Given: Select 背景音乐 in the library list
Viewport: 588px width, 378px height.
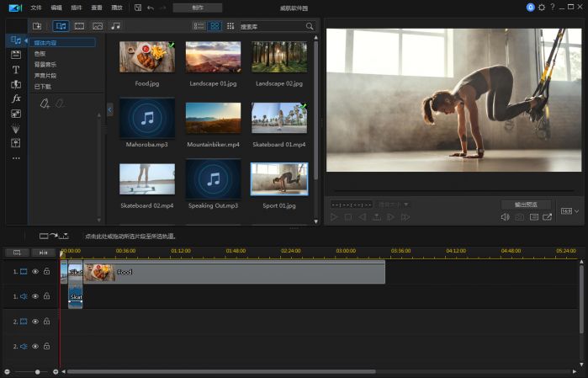Looking at the screenshot, I should pos(45,64).
